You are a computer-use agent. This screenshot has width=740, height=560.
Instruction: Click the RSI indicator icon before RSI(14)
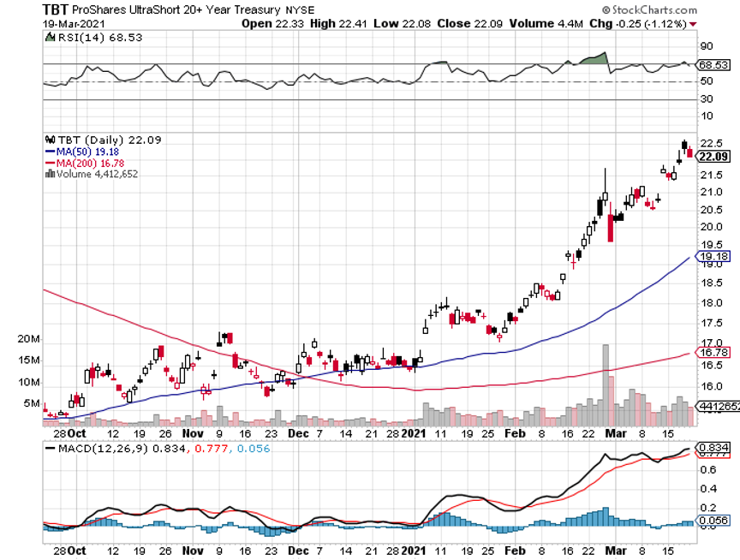tap(50, 37)
